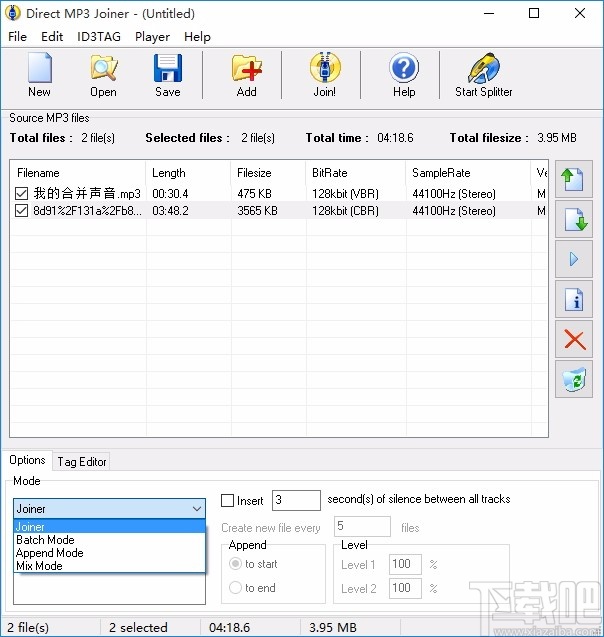Choose Batch Mode in the mode list

109,540
